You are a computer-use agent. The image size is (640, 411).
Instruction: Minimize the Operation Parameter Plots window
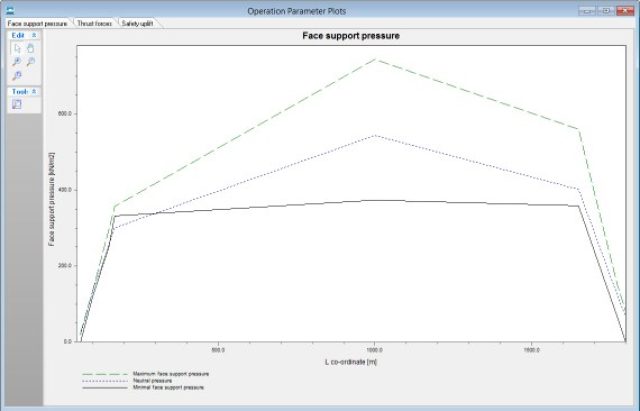589,11
